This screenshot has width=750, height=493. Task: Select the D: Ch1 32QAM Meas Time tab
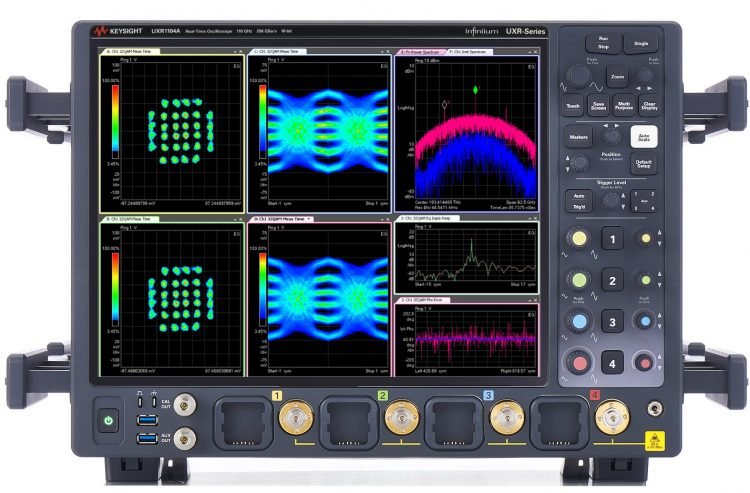pyautogui.click(x=279, y=219)
